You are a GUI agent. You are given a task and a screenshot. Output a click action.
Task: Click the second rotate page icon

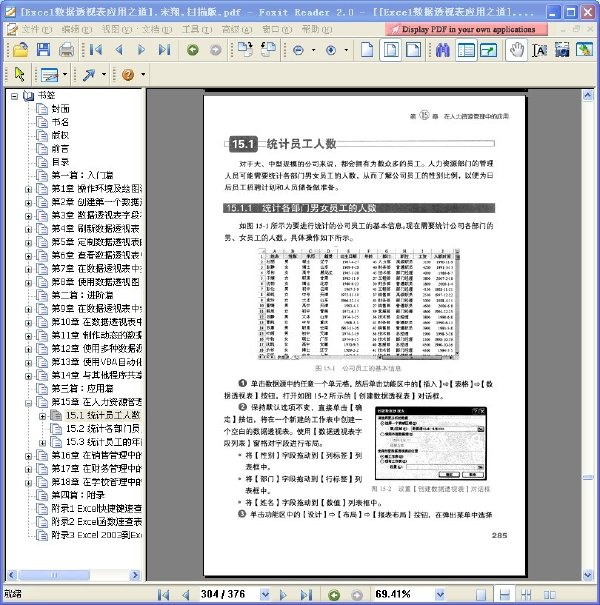pyautogui.click(x=267, y=50)
